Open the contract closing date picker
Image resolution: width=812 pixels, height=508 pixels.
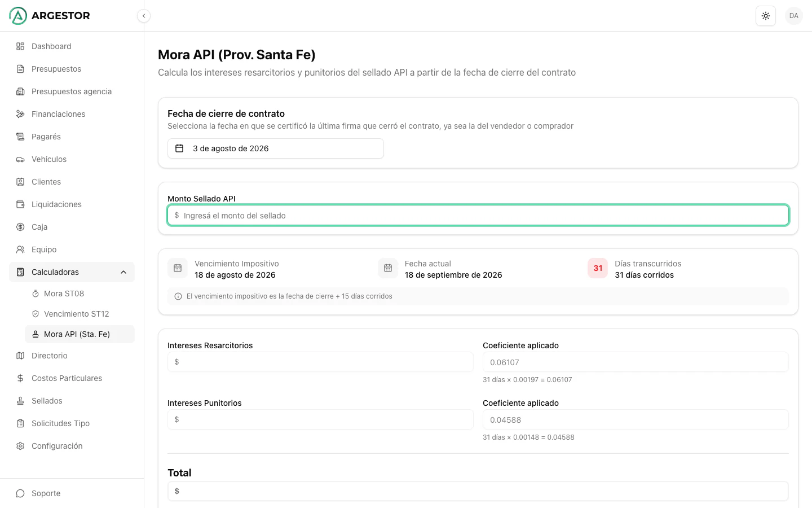coord(276,148)
